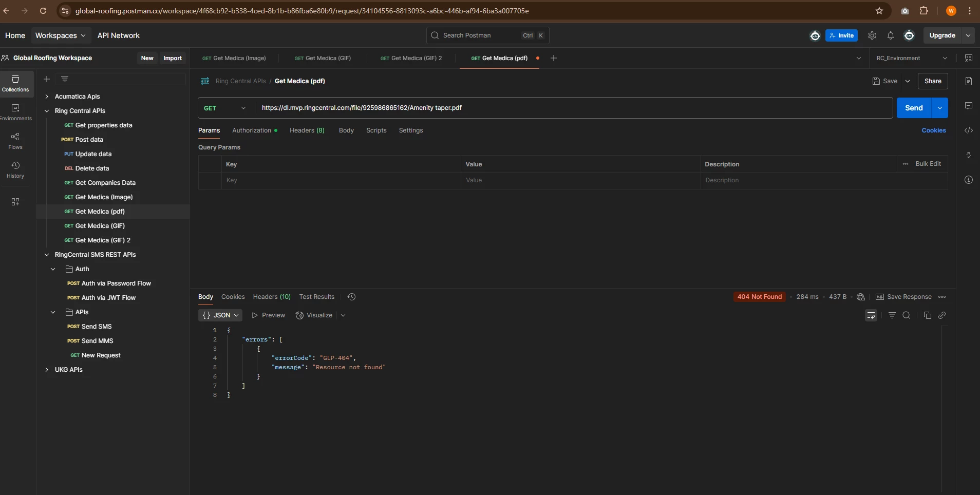The height and width of the screenshot is (495, 980).
Task: Switch to the Authorization tab
Action: coord(255,130)
